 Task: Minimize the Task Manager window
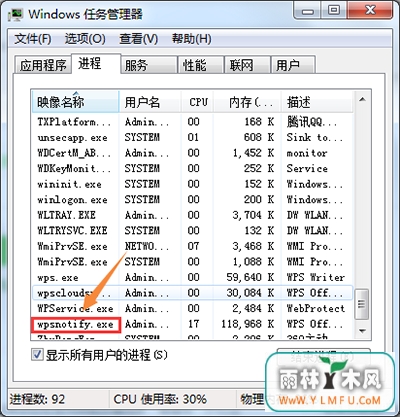(308, 11)
